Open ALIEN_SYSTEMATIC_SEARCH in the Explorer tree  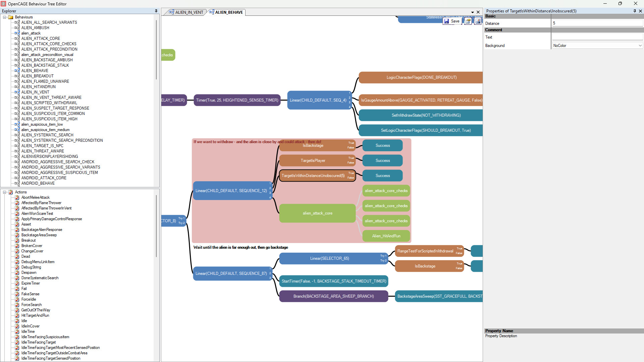[47, 135]
